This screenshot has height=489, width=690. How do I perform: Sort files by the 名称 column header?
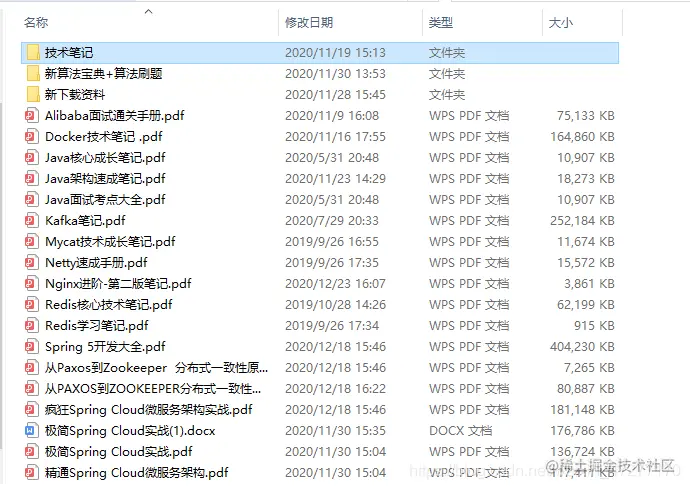point(36,22)
